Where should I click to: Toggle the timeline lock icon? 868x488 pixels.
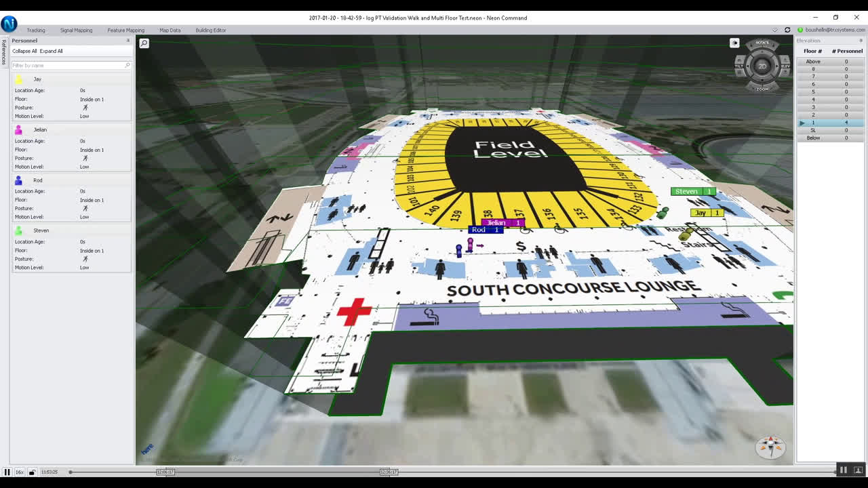32,472
